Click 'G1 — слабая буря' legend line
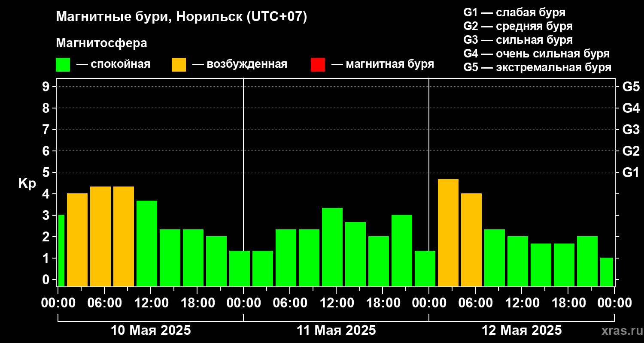This screenshot has height=343, width=644. [514, 12]
